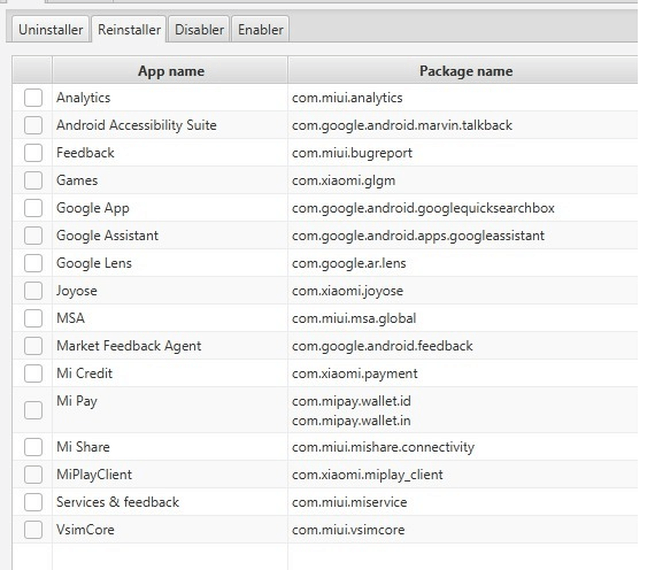655x570 pixels.
Task: Click the Analytics app name
Action: click(x=83, y=98)
